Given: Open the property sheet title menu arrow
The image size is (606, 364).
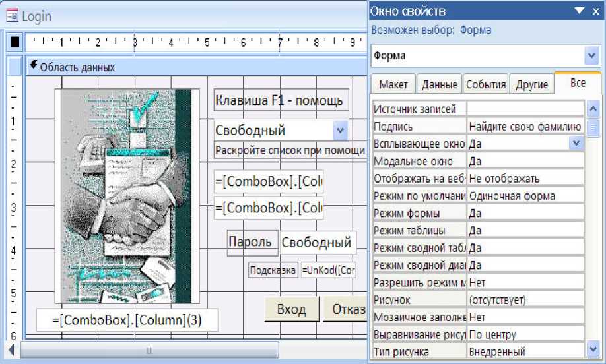Looking at the screenshot, I should (579, 11).
